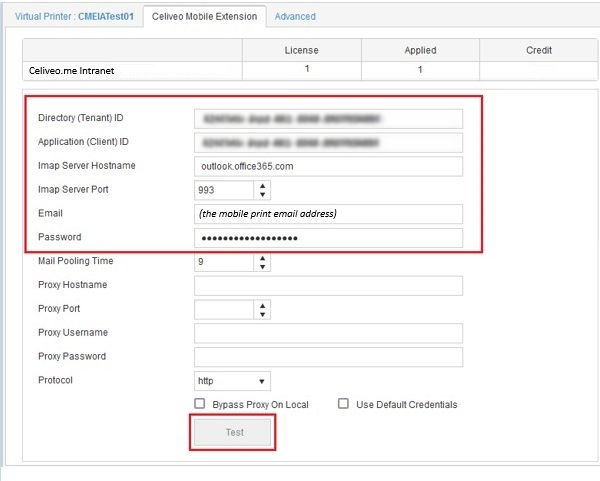Image resolution: width=600 pixels, height=481 pixels.
Task: Click the Protocol label
Action: [x=55, y=380]
